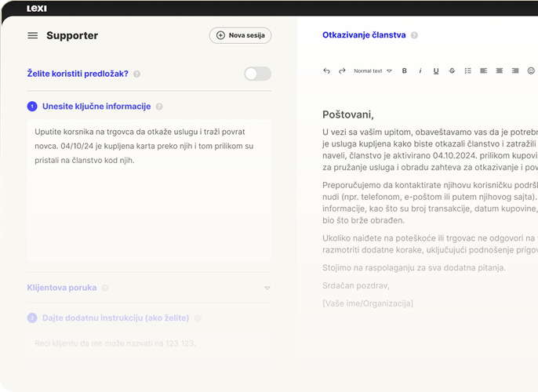Click the undo arrow in editor toolbar
The width and height of the screenshot is (538, 392).
[327, 71]
